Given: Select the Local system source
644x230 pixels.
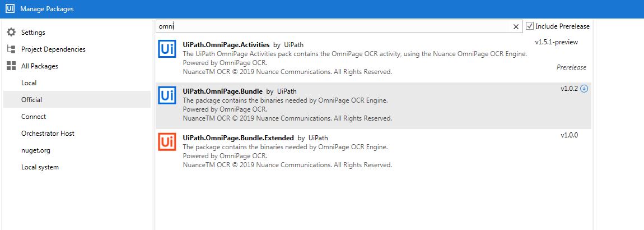Looking at the screenshot, I should tap(40, 167).
